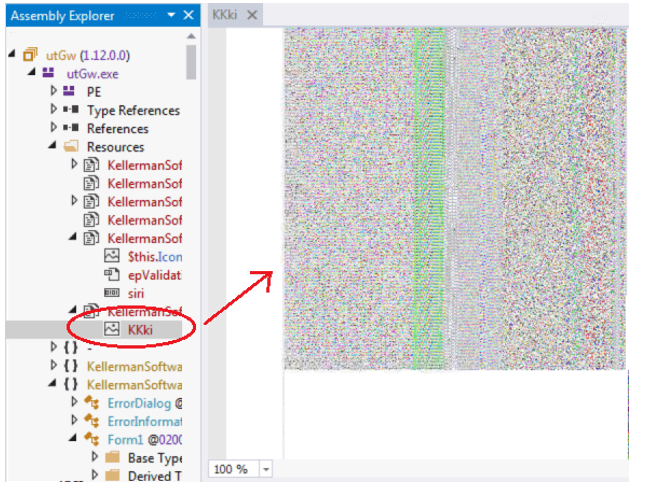
Task: Click the Form1 class icon
Action: [x=92, y=439]
